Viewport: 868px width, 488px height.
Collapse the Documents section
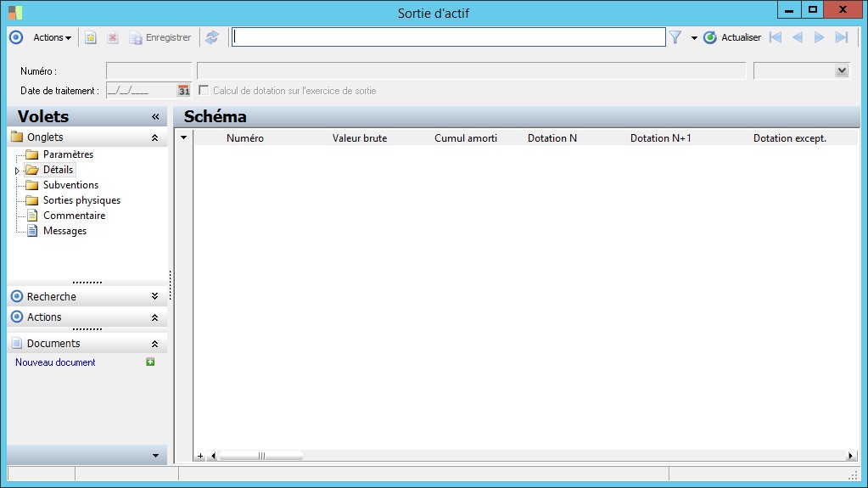coord(155,344)
